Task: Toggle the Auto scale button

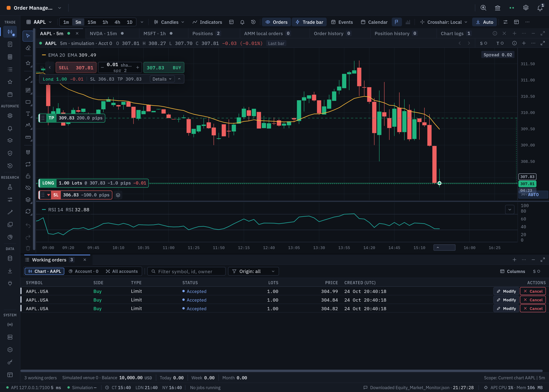Action: (484, 22)
